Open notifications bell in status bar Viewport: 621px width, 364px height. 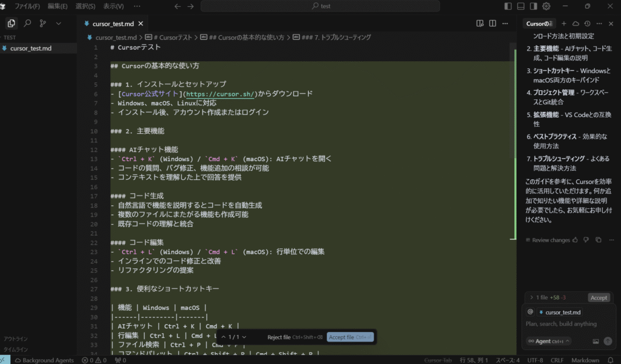pyautogui.click(x=611, y=360)
